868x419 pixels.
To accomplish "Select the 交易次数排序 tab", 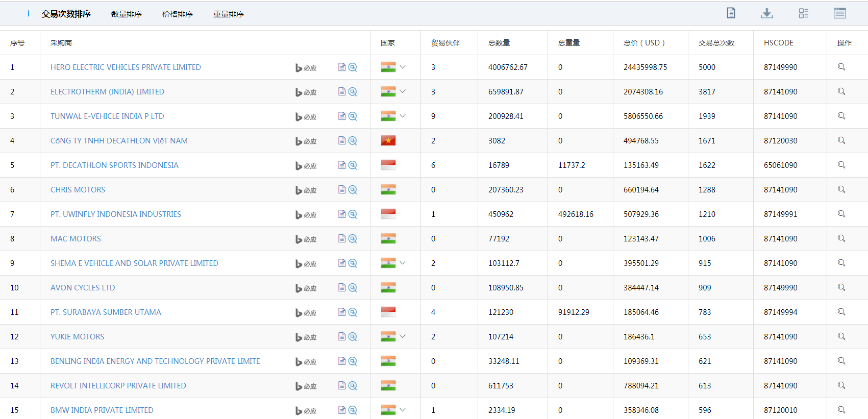I will pyautogui.click(x=66, y=14).
